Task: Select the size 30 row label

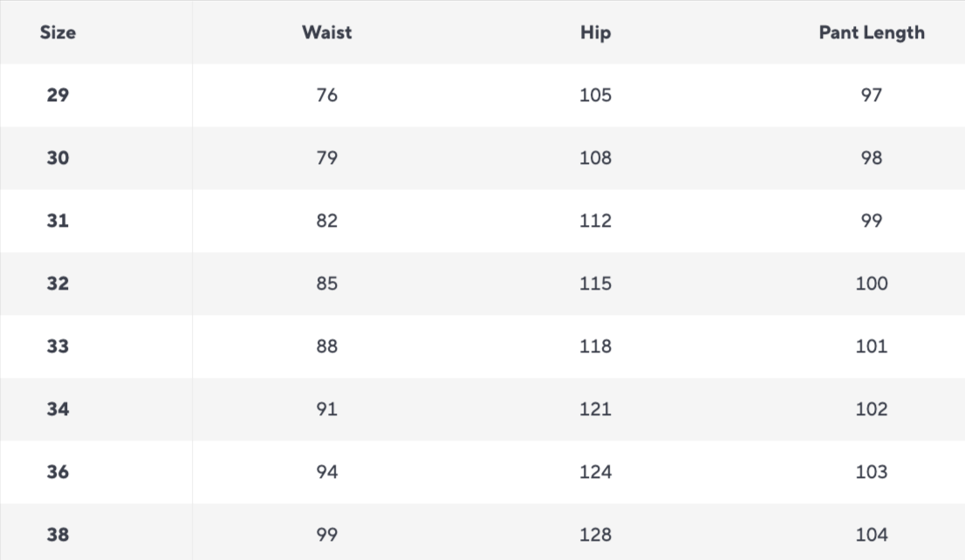Action: point(58,158)
